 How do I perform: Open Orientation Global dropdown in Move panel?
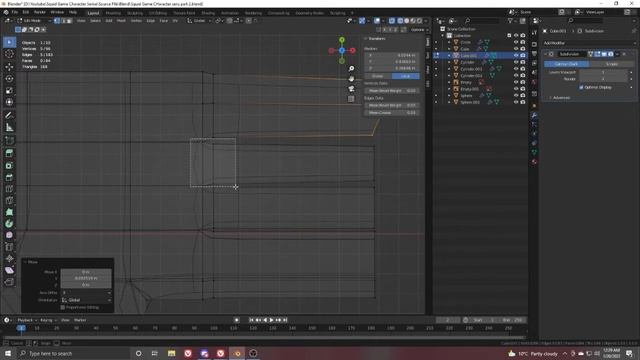click(86, 300)
